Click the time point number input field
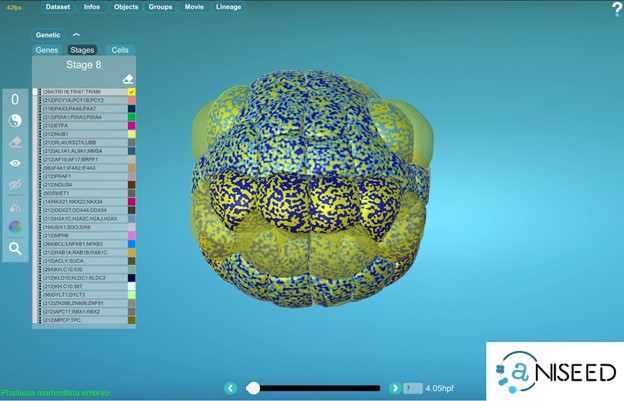The width and height of the screenshot is (624, 401). (x=412, y=388)
